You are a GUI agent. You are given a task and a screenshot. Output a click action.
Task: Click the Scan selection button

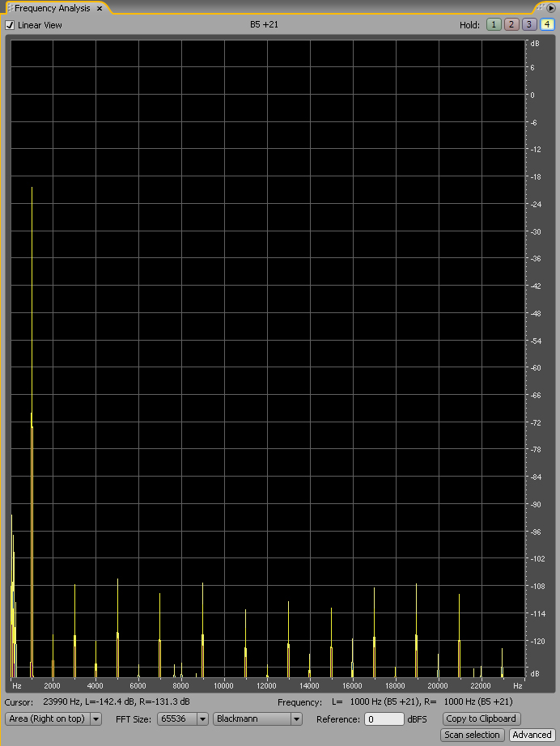tap(472, 735)
